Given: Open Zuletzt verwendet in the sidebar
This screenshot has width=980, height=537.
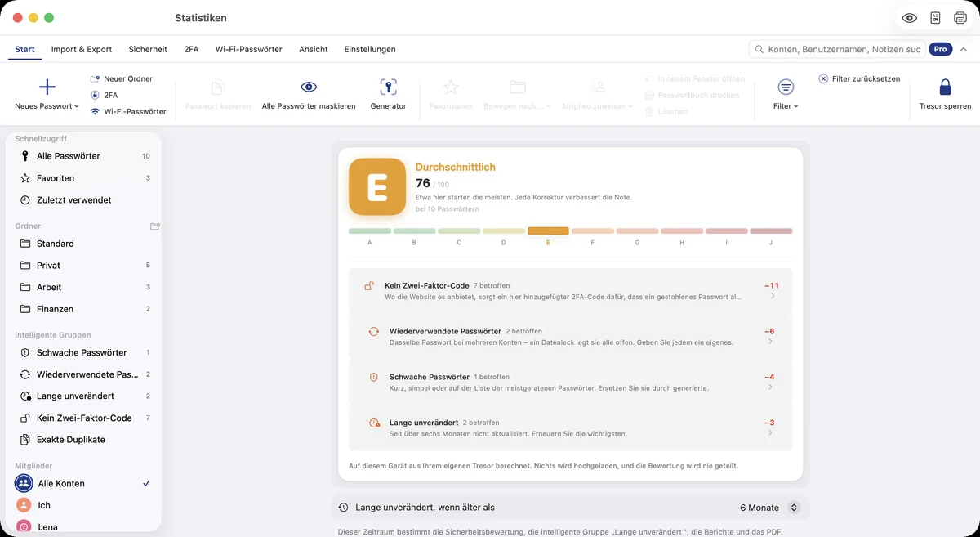Looking at the screenshot, I should pos(84,200).
